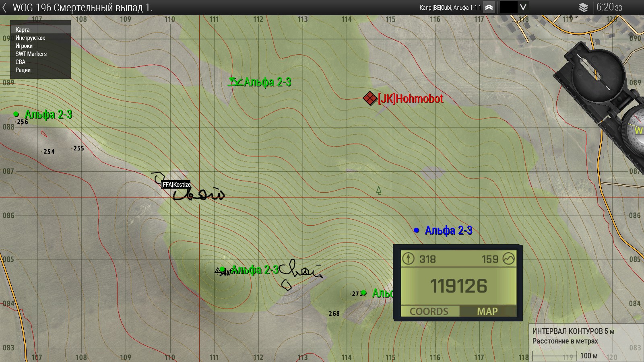Click the black color box in top bar
Screen dimensions: 644x362
click(508, 7)
